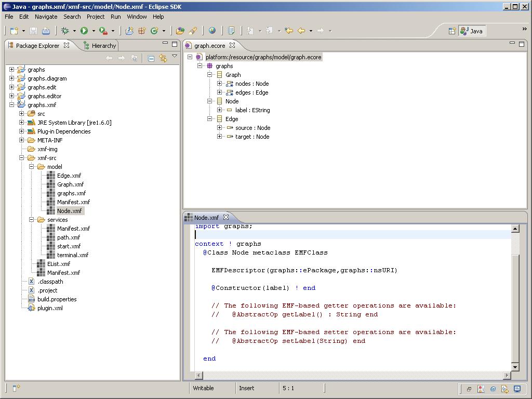
Task: Select build.properties file
Action: coord(57,299)
